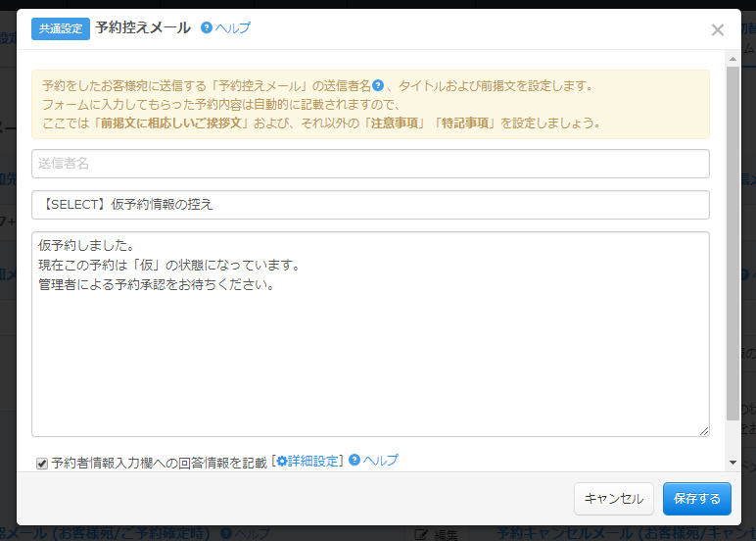
Task: Click the question mark icon after 送信者名
Action: coord(378,85)
